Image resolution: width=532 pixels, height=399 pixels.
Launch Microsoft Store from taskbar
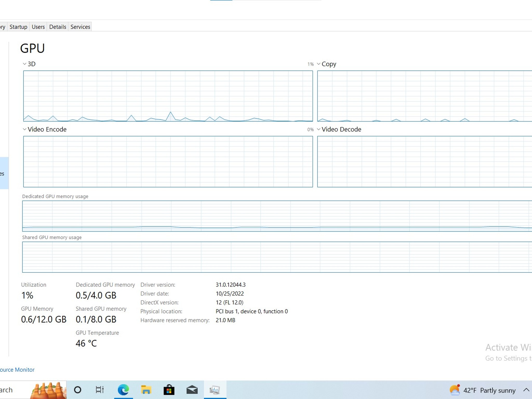(x=169, y=390)
